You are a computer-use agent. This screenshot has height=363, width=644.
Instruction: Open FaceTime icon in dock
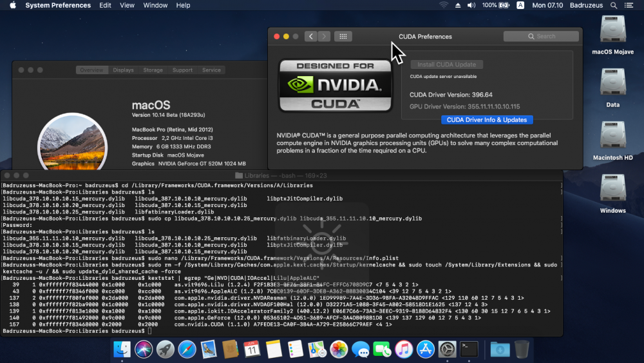[382, 349]
